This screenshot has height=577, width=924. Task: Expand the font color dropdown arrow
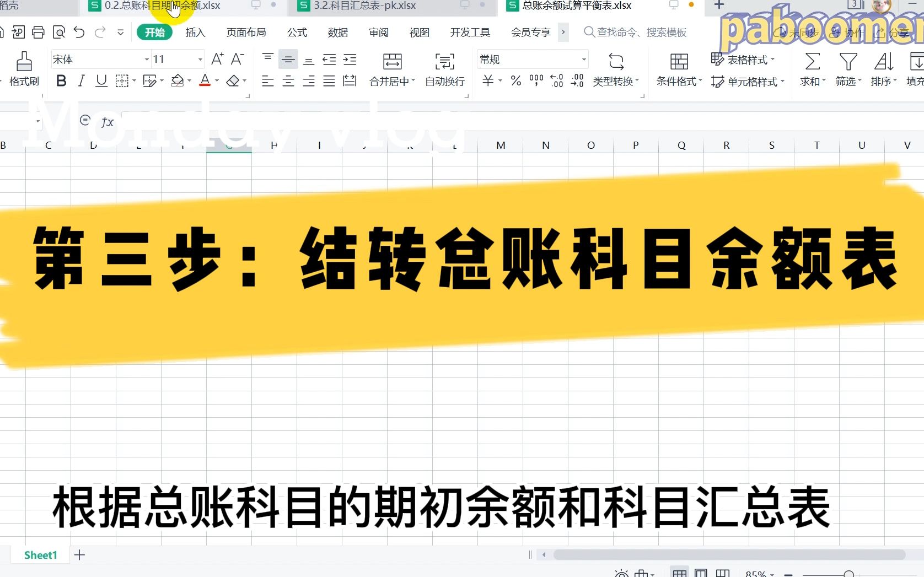[217, 81]
